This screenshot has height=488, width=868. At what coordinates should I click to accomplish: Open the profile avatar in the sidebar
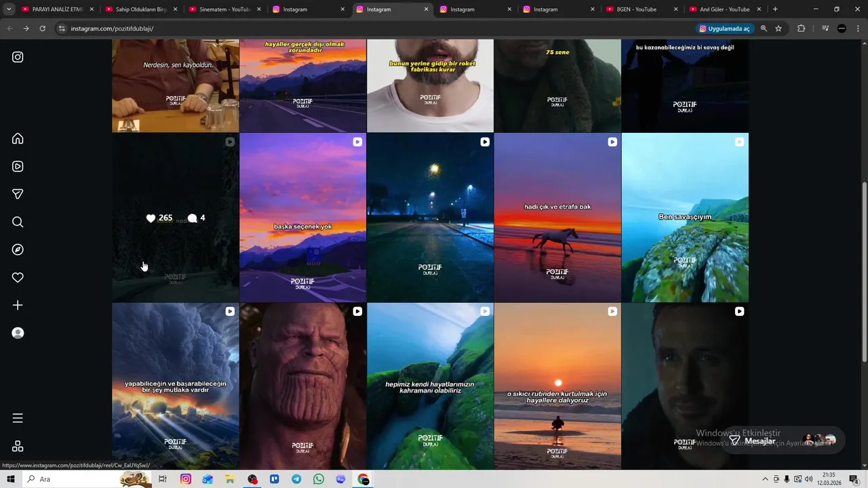click(x=18, y=333)
